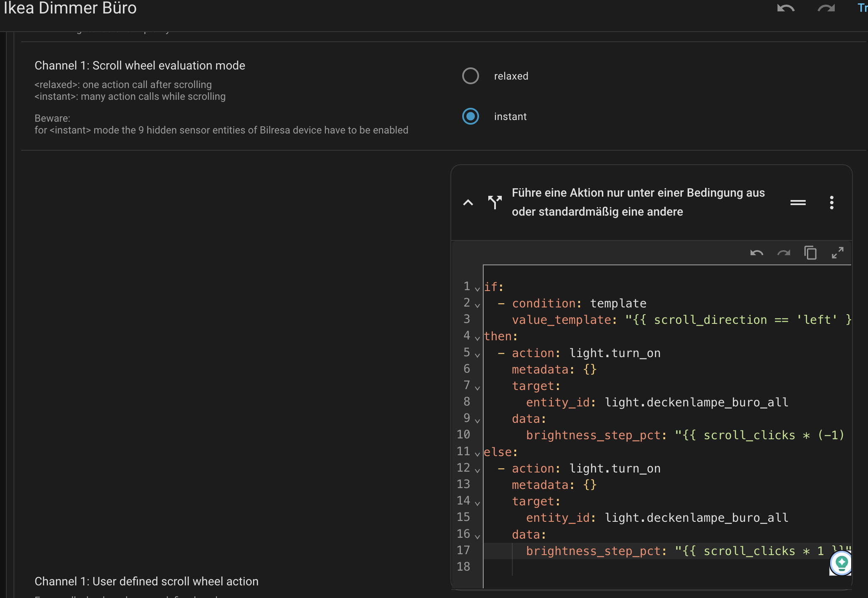Click the top header undo arrow icon
The width and height of the screenshot is (868, 598).
pyautogui.click(x=785, y=8)
